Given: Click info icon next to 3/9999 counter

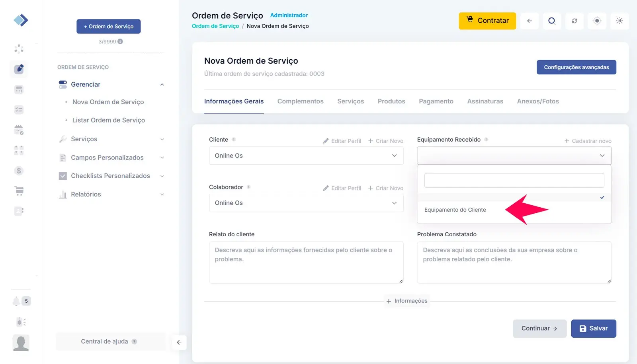Looking at the screenshot, I should pos(120,41).
